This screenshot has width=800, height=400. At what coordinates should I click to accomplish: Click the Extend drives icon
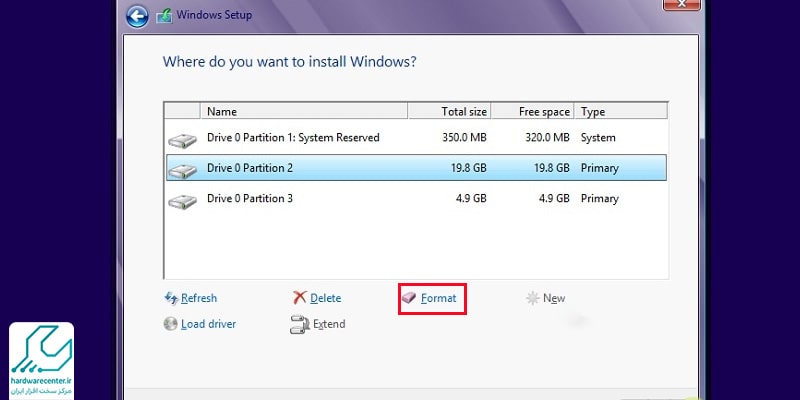(300, 324)
